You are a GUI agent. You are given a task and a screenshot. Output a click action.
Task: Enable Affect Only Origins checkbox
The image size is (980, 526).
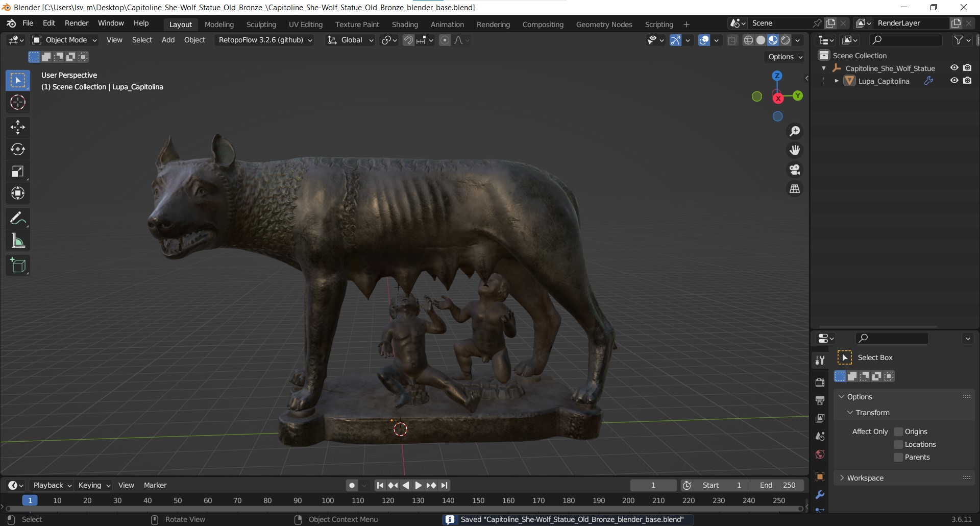coord(899,432)
